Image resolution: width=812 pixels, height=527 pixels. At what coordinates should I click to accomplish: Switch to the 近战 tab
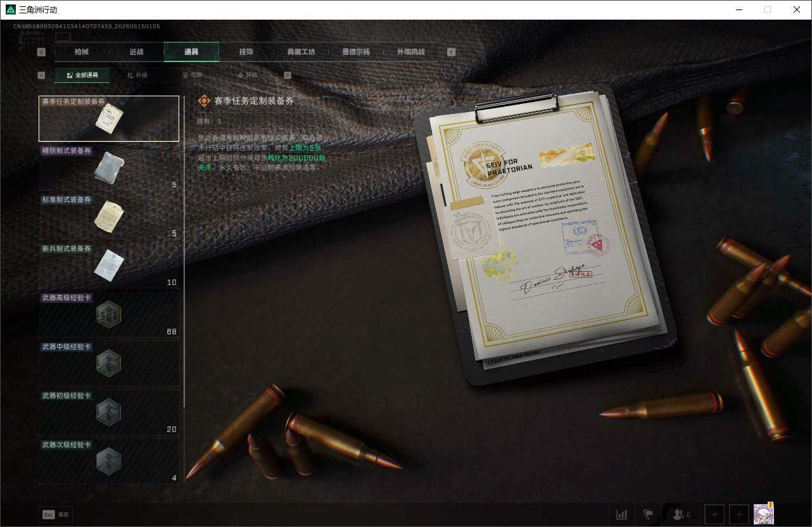pyautogui.click(x=136, y=52)
